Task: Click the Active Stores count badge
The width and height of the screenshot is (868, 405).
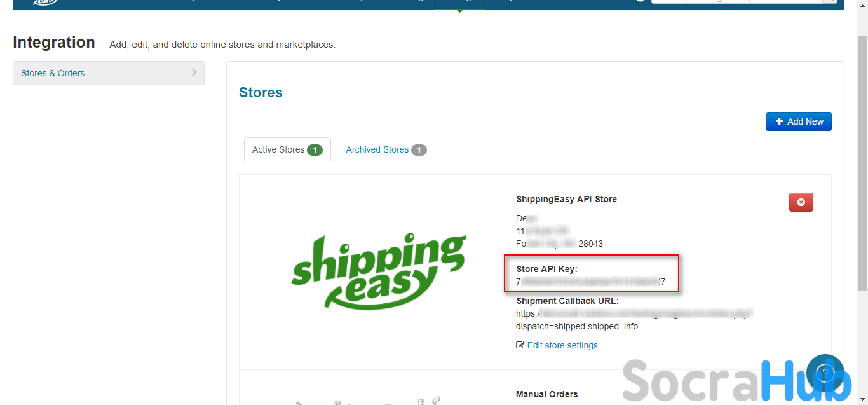Action: click(315, 150)
